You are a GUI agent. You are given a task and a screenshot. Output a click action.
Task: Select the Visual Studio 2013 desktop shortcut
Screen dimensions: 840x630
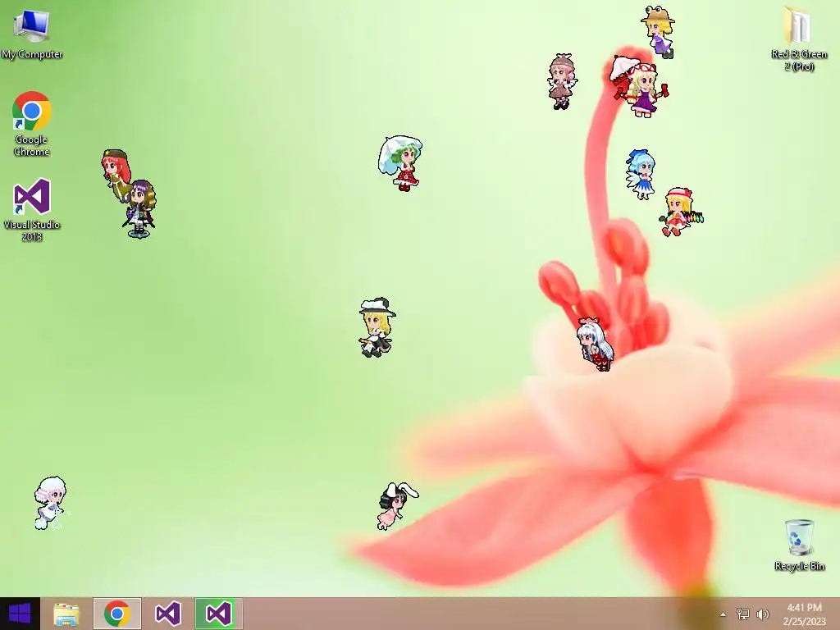[32, 209]
